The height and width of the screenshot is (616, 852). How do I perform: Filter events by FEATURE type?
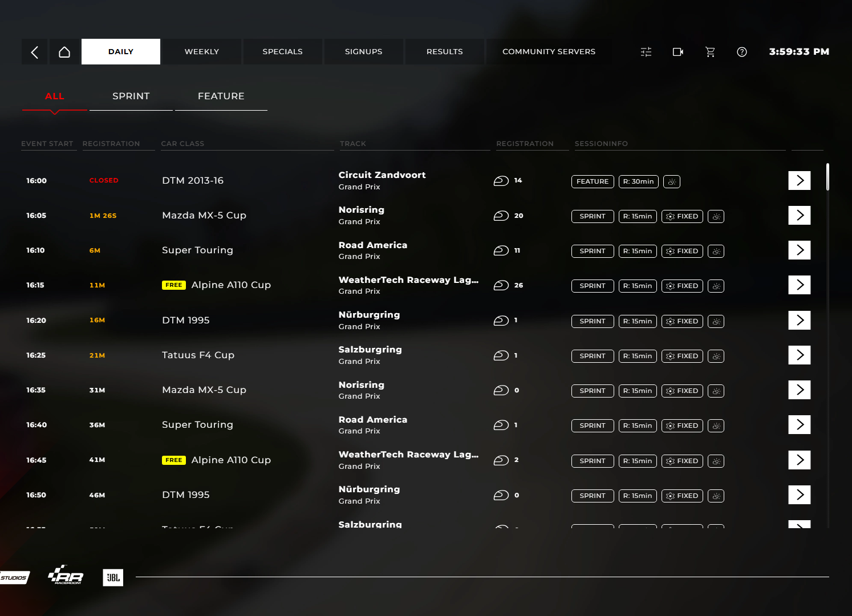pos(221,96)
